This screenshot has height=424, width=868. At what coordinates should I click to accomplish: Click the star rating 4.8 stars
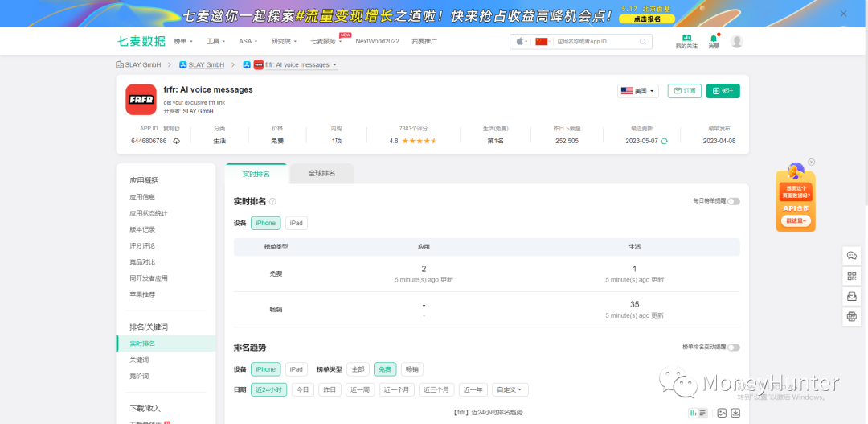420,141
